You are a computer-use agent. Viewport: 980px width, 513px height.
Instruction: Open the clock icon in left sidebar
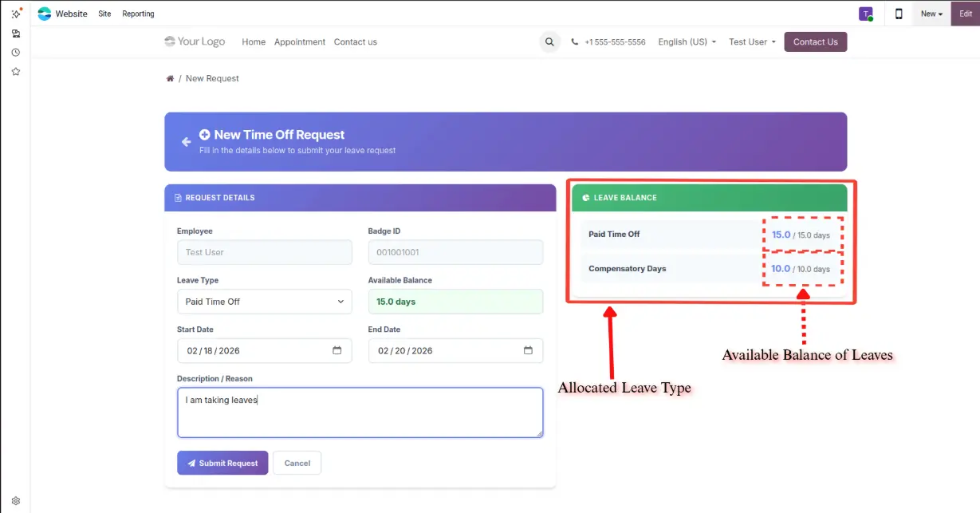pos(15,53)
